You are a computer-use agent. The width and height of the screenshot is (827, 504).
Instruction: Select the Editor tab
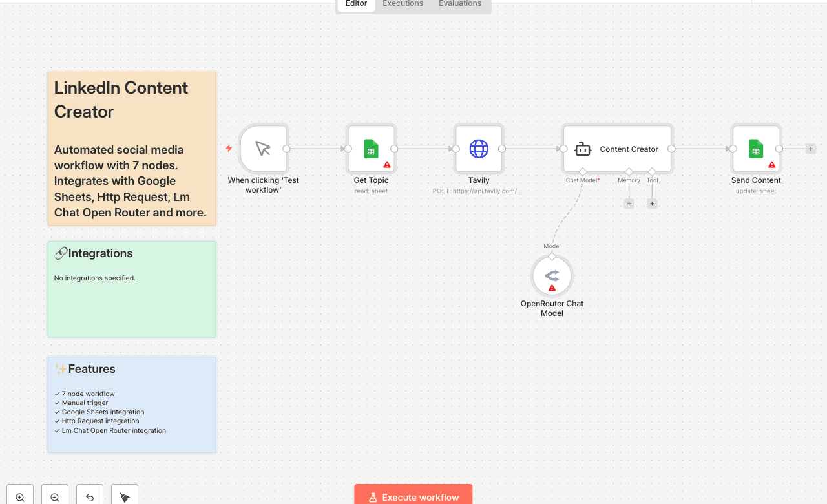pos(356,4)
